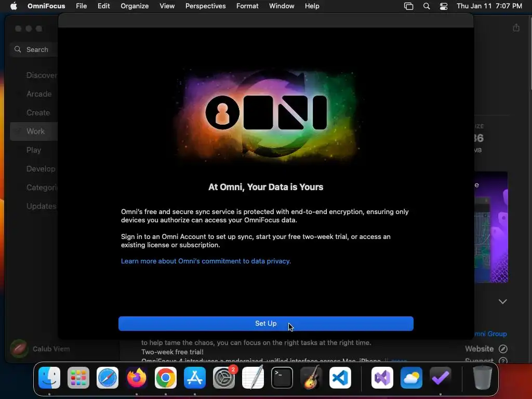Switch to OmniFocus in the Dock
This screenshot has height=399, width=532.
(x=441, y=378)
